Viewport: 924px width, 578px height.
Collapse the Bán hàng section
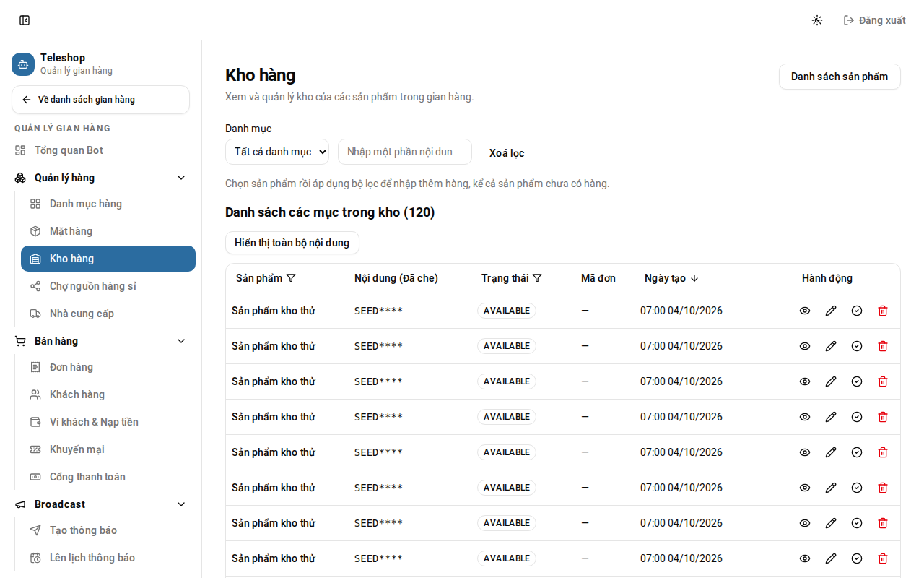pos(100,341)
